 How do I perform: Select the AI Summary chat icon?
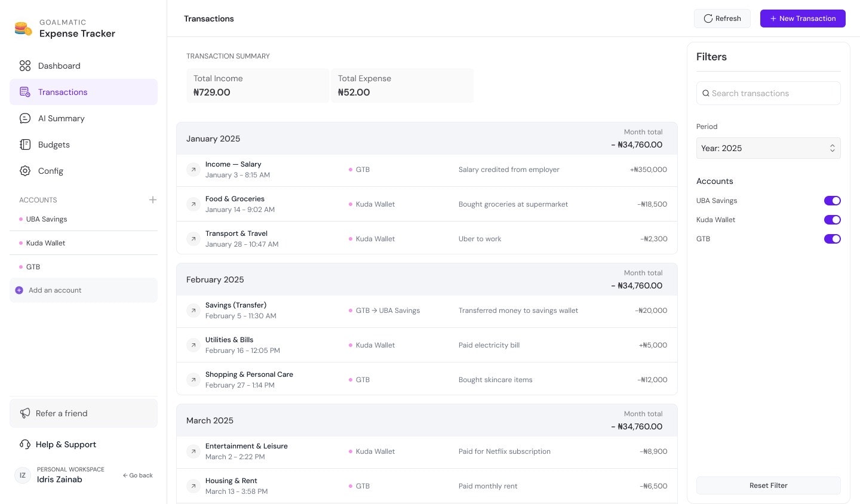pyautogui.click(x=24, y=118)
